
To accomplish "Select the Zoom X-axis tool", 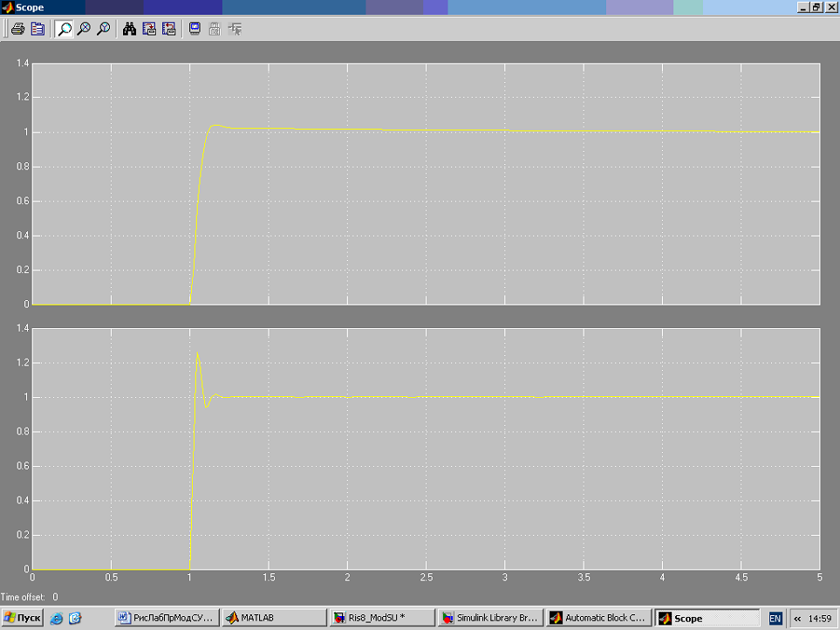I will coord(84,29).
